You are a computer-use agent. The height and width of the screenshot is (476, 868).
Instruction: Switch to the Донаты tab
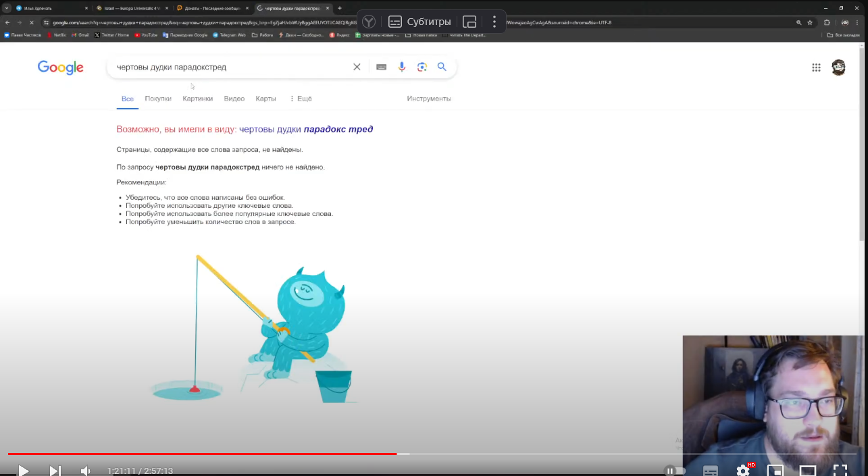point(211,8)
